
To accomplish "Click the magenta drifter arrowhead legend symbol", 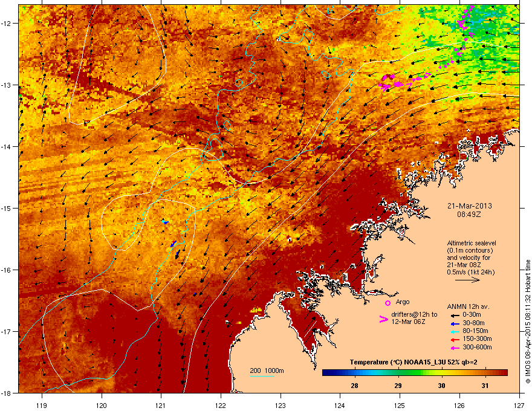I will point(383,319).
